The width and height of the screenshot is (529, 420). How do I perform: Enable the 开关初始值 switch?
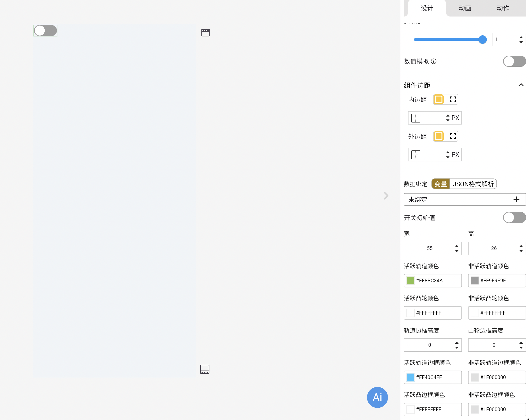pos(514,218)
